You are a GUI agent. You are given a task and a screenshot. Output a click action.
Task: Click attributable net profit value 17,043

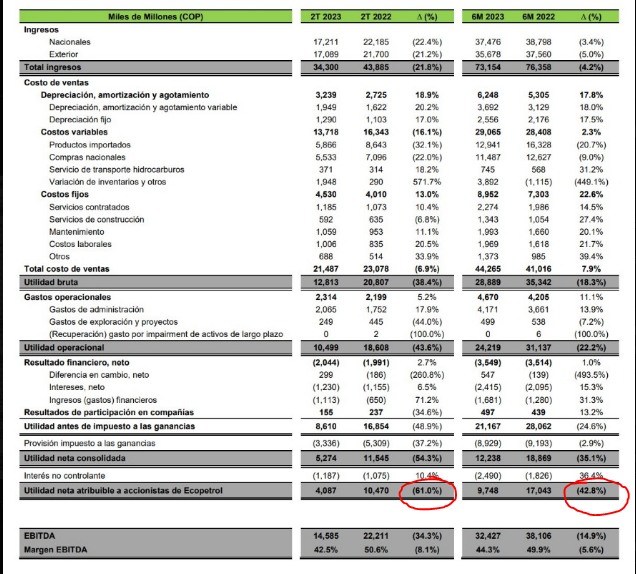[539, 490]
